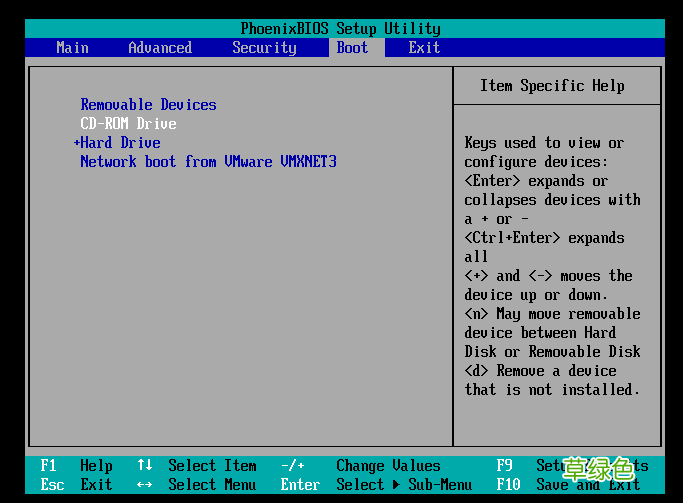
Task: Click the 'Select Item' label
Action: click(x=213, y=466)
